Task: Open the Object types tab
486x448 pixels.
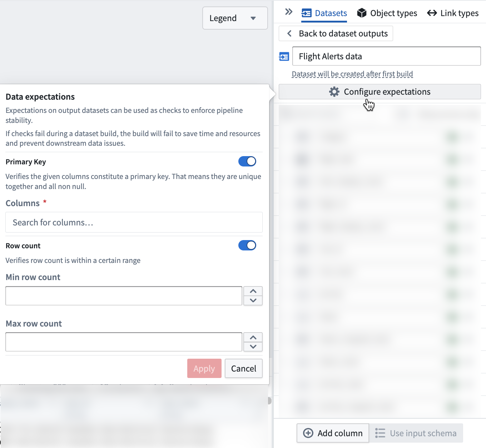Action: pos(387,13)
